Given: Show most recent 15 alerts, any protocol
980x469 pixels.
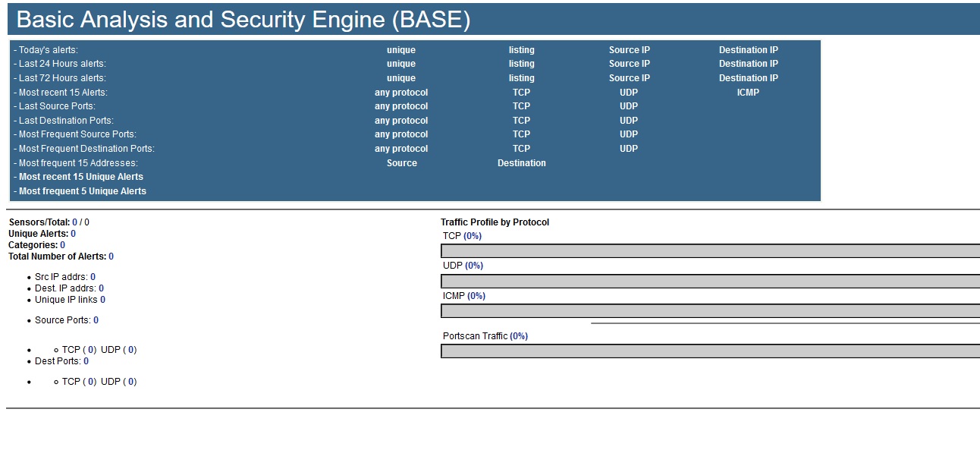Looking at the screenshot, I should [401, 93].
